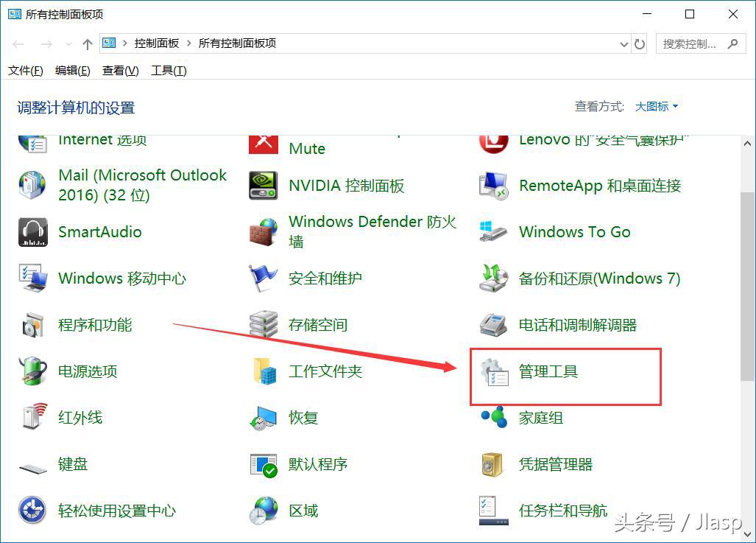Screen dimensions: 756x543
Task: Open Windows Defender 防火墙 brick wall icon
Action: (x=264, y=231)
